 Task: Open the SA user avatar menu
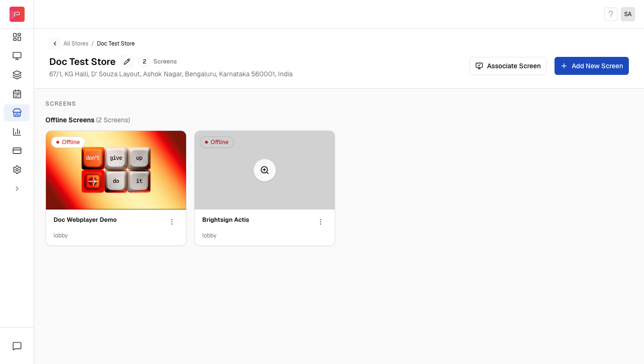coord(628,14)
